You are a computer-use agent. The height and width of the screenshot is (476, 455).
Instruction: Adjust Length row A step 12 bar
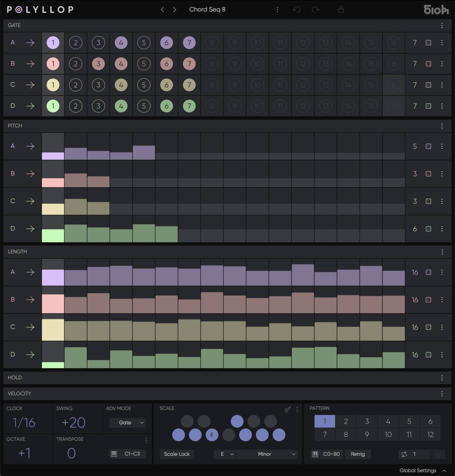click(x=303, y=275)
